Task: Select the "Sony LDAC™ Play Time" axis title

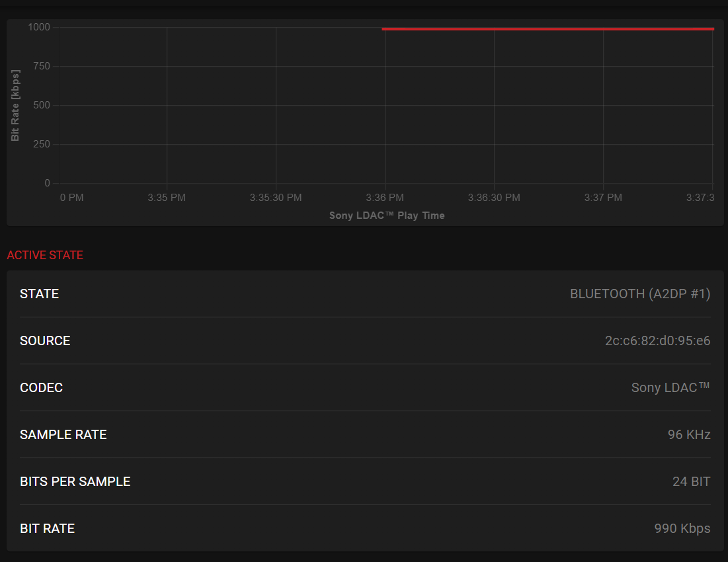Action: [387, 216]
